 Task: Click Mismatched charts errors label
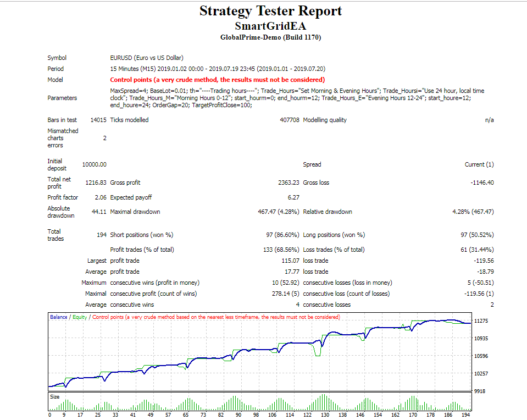click(x=63, y=138)
